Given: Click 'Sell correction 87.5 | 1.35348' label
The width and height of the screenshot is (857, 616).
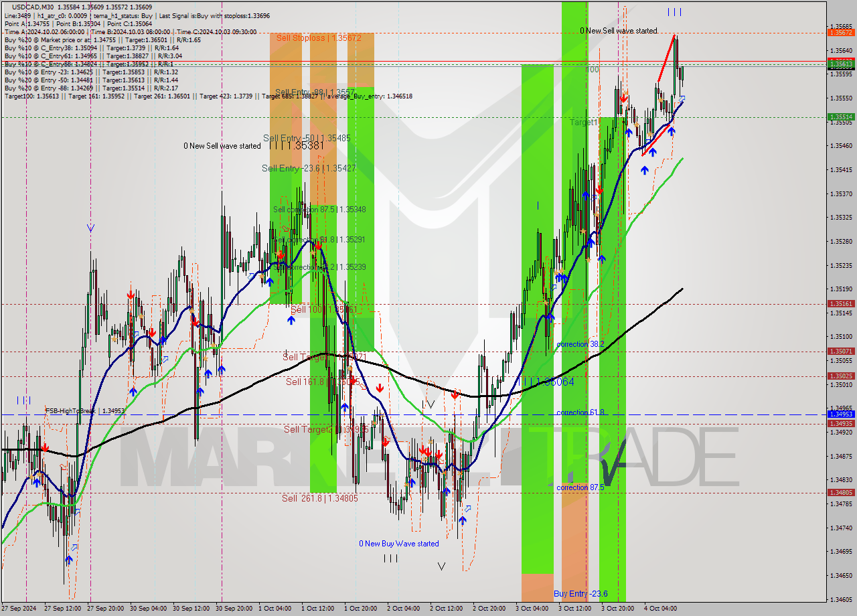Looking at the screenshot, I should 319,210.
